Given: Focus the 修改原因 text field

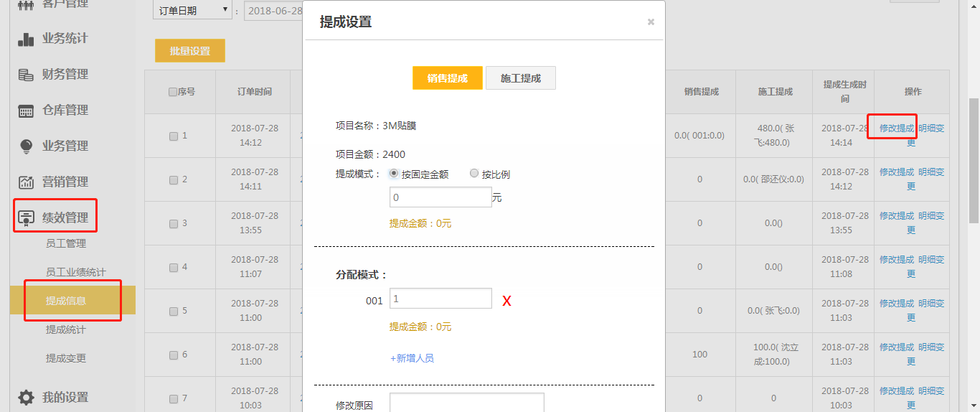Looking at the screenshot, I should tap(466, 403).
